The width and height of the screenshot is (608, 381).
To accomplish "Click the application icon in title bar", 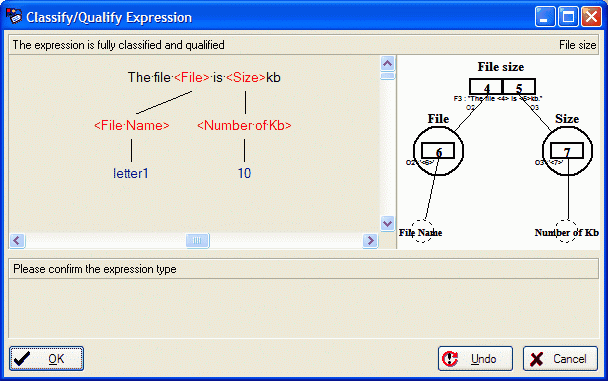I will (14, 17).
